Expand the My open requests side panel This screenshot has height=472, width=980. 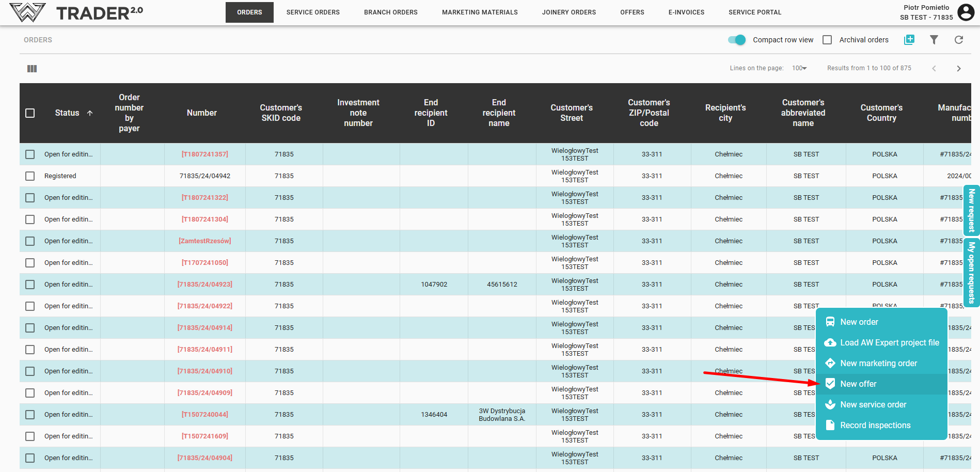point(972,273)
